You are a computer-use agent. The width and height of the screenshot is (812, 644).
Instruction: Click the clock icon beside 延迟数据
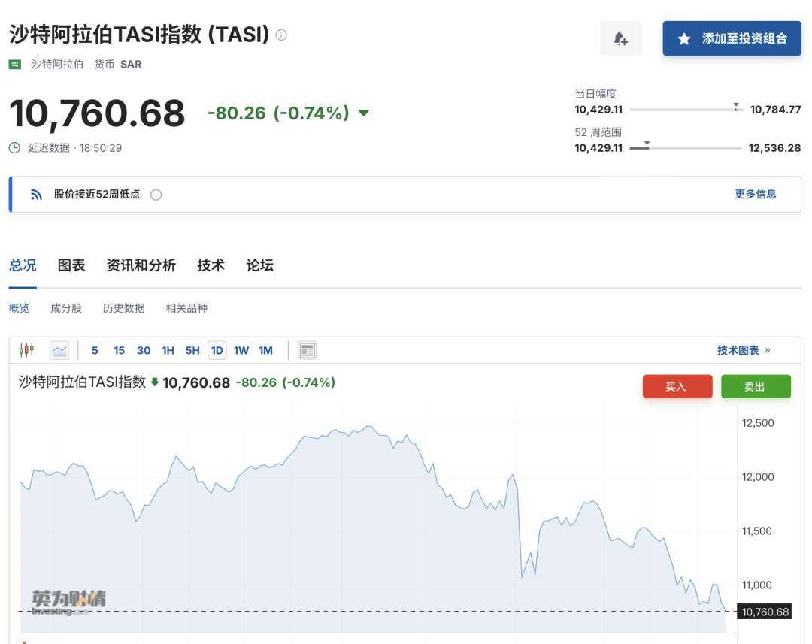point(14,148)
